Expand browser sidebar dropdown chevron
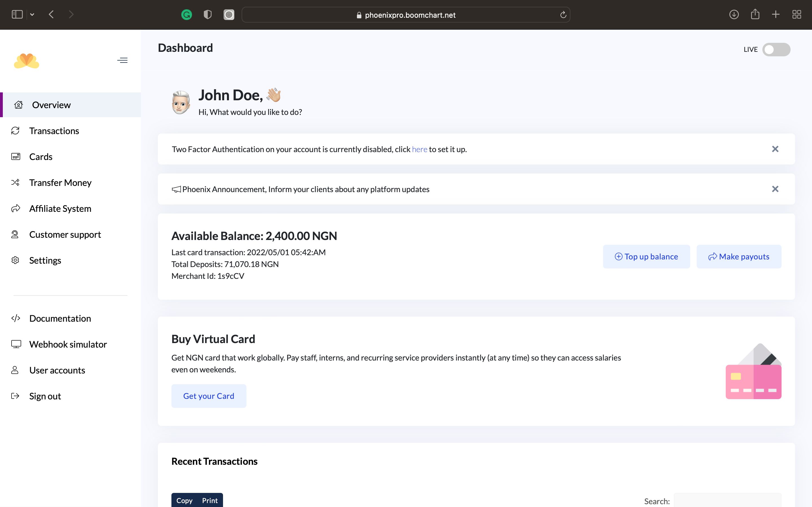 (32, 14)
